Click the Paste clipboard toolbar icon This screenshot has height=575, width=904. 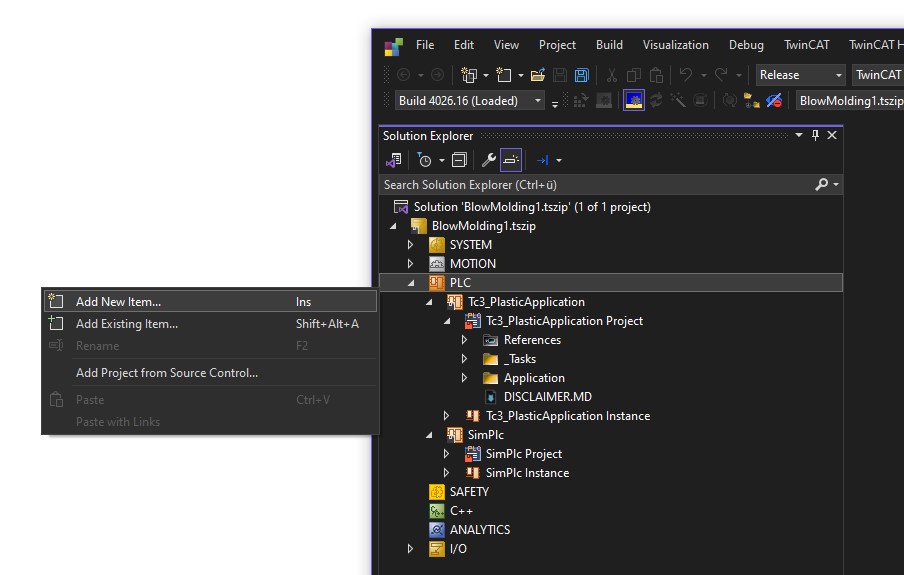(x=656, y=75)
